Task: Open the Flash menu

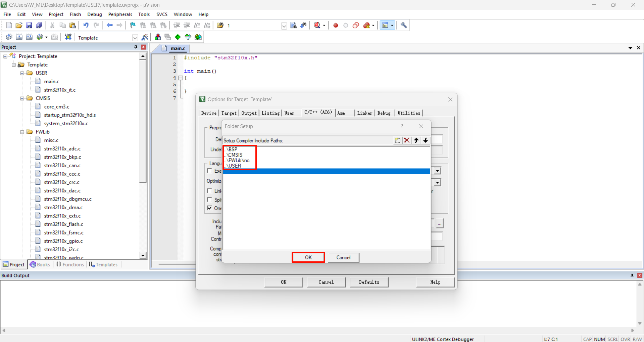Action: (x=75, y=14)
